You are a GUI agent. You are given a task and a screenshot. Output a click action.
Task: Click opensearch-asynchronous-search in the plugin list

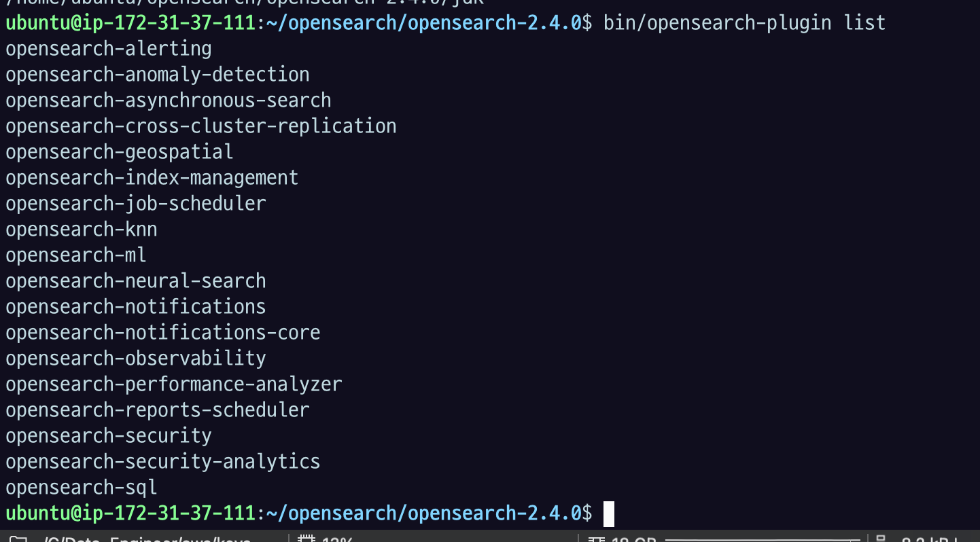169,101
